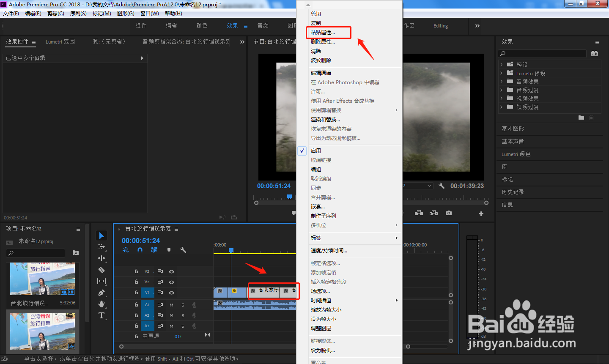Select the Pen tool

(x=101, y=293)
